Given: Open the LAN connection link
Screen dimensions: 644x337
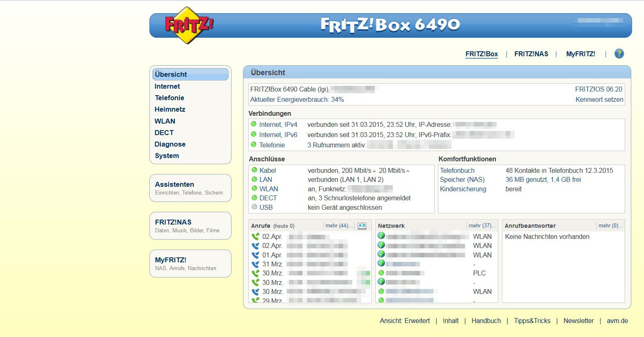Looking at the screenshot, I should tap(266, 179).
